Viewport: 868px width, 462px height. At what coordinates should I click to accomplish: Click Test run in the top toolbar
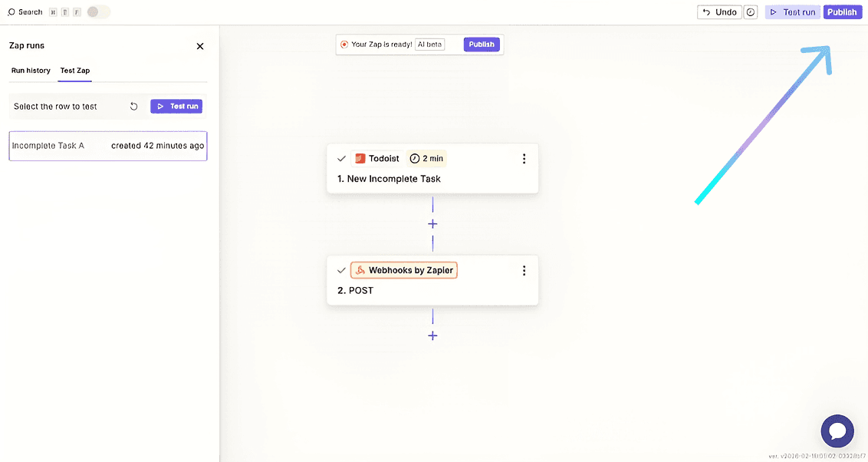[x=793, y=12]
